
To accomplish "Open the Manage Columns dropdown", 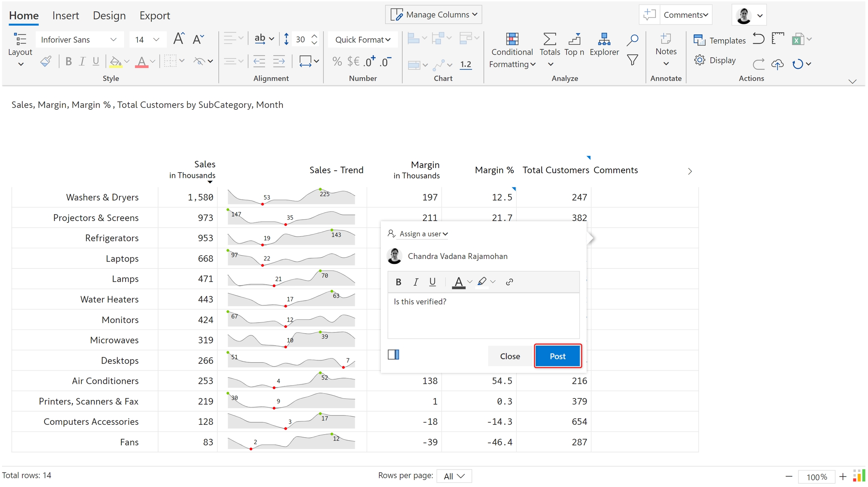I will 434,15.
